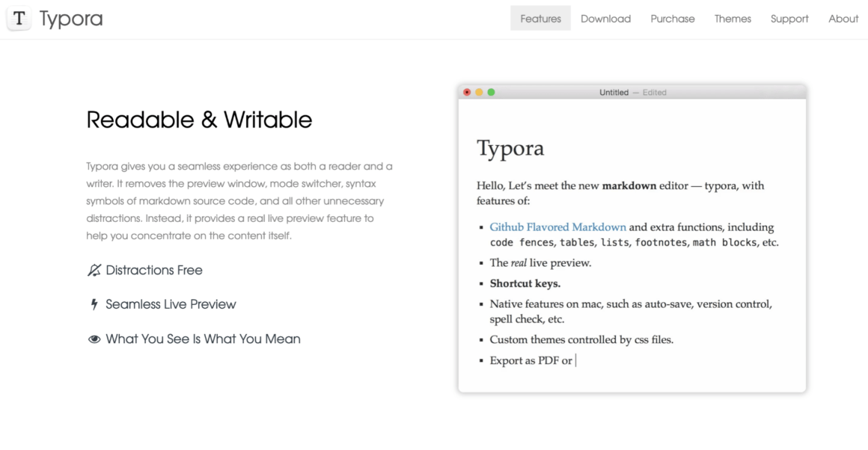Image resolution: width=868 pixels, height=450 pixels.
Task: Click the Typora brand name text
Action: click(x=71, y=19)
